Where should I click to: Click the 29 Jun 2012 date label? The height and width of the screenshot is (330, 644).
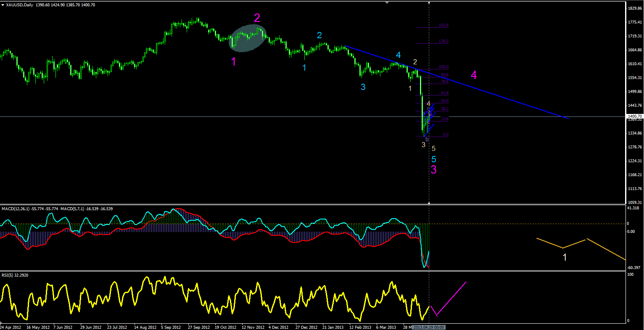coord(91,327)
